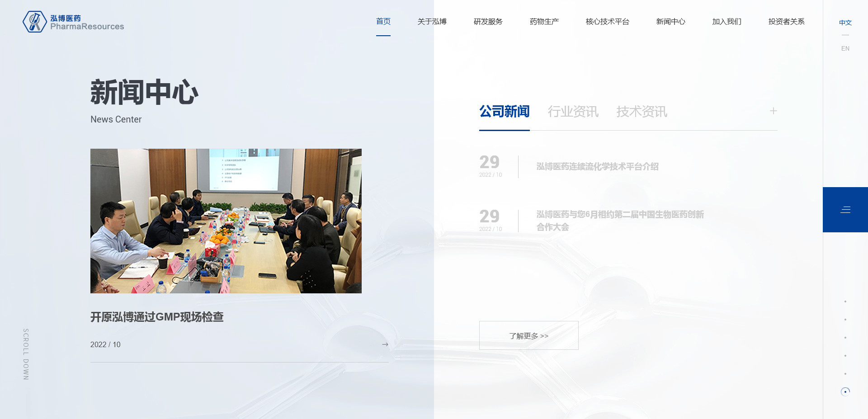Switch to the 技术资讯 tab
This screenshot has width=868, height=419.
642,112
